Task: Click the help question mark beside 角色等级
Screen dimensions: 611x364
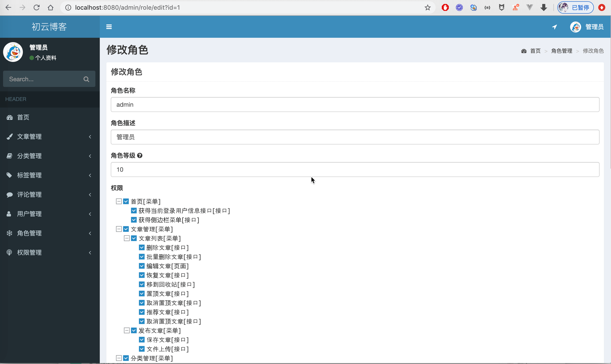Action: coord(140,155)
